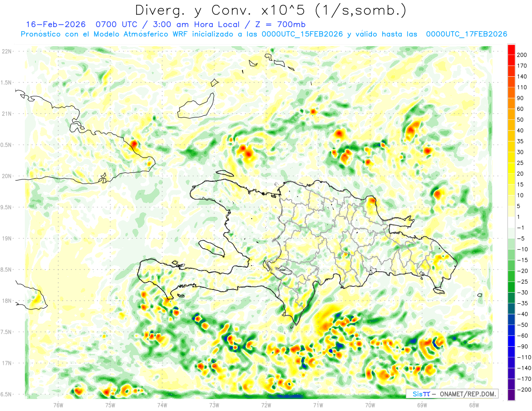
Task: Click the -140 colorbar value
Action: (524, 368)
